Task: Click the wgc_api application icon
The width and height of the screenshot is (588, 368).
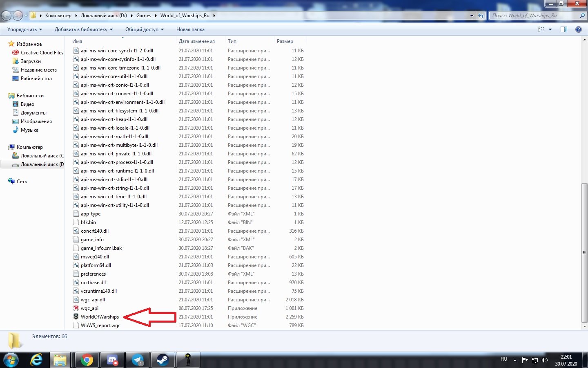Action: pos(76,308)
